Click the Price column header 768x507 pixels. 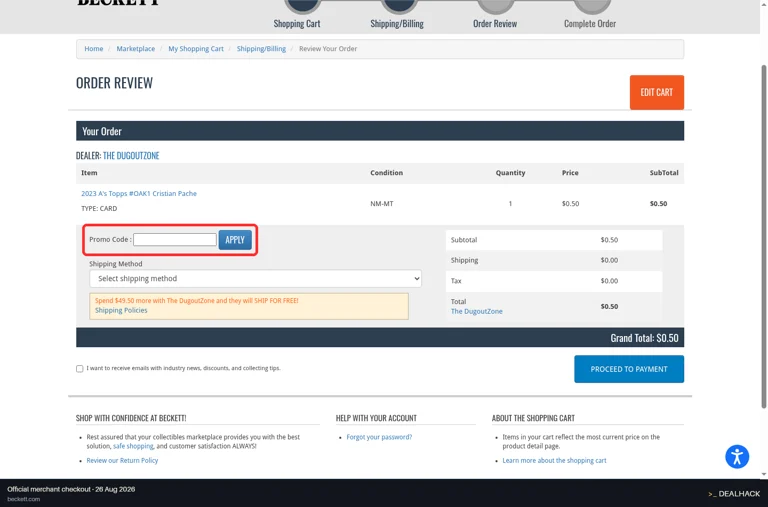pos(570,172)
